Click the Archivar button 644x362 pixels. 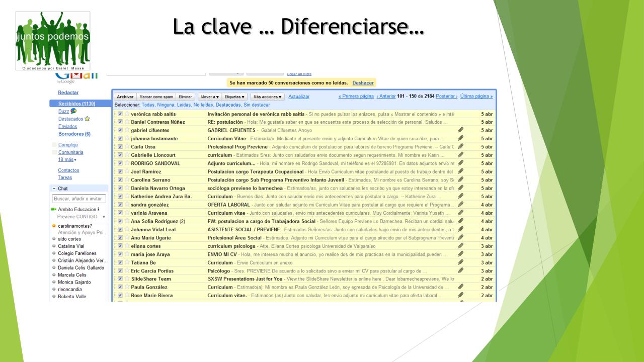click(x=125, y=97)
